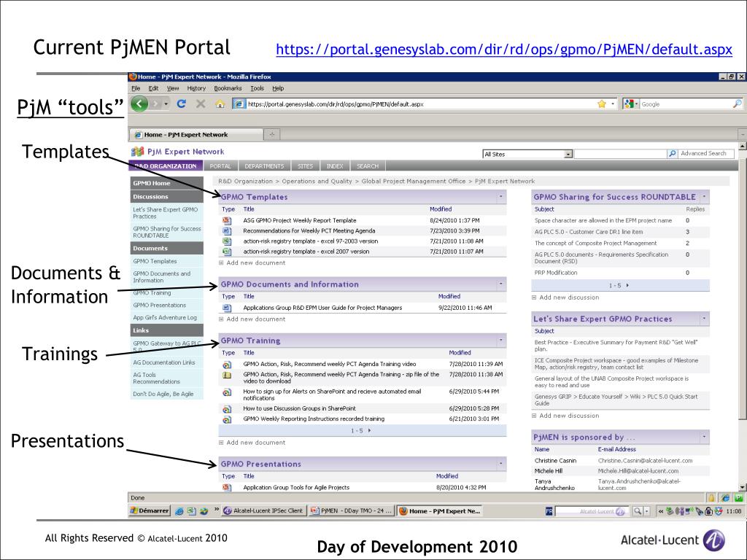Screen dimensions: 747x560
Task: Click the new tab plus button
Action: (x=271, y=134)
